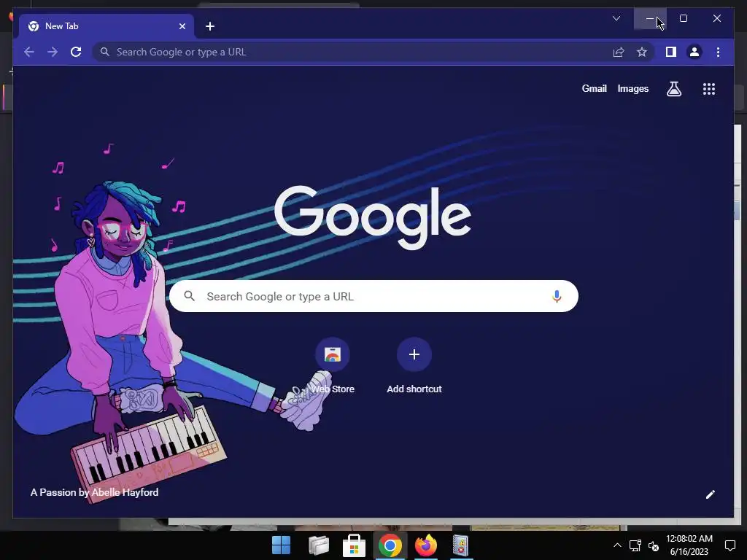This screenshot has width=747, height=560.
Task: Open Search Labs flask icon
Action: coord(673,88)
